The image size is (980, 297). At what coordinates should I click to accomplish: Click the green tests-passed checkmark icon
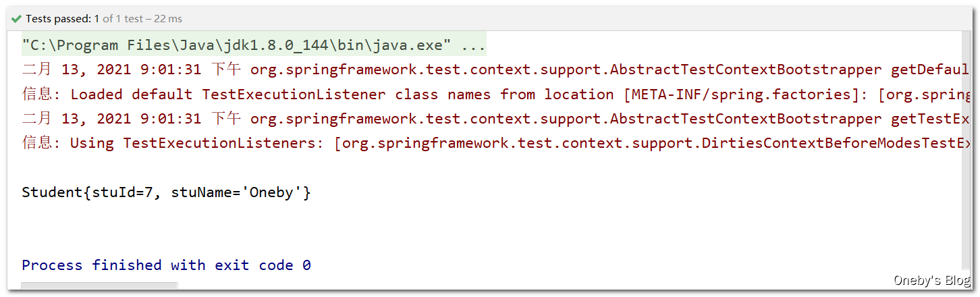pyautogui.click(x=17, y=19)
